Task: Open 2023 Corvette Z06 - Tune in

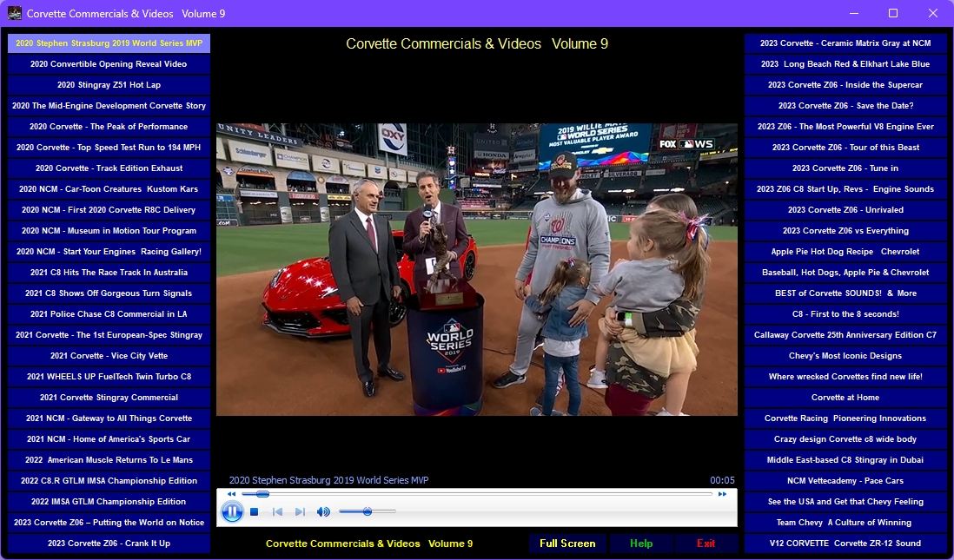Action: point(845,168)
